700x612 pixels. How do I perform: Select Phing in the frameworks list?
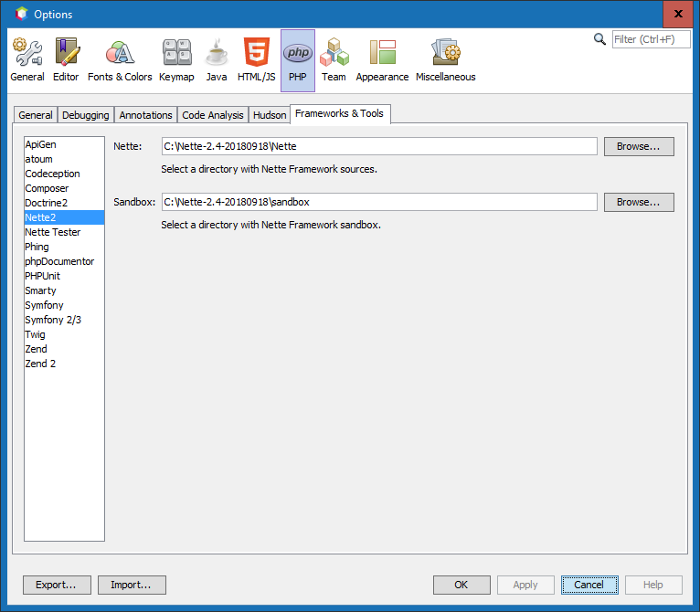click(64, 247)
